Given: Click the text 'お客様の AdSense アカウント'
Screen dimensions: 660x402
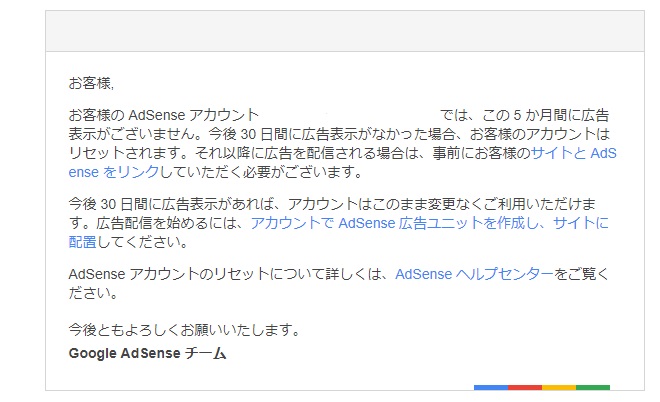Looking at the screenshot, I should point(163,115).
